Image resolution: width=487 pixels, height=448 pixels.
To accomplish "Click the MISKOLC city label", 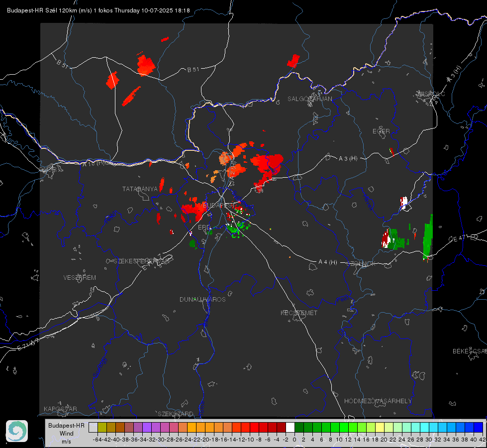I will pyautogui.click(x=432, y=94).
